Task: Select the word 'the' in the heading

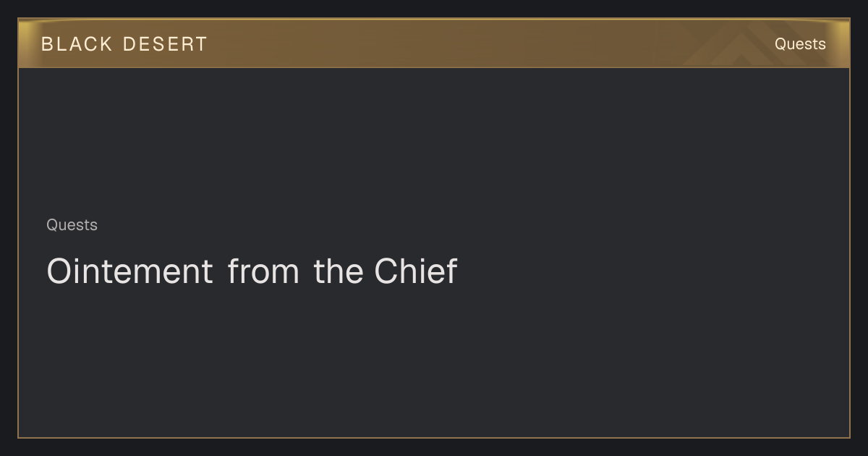Action: click(x=339, y=271)
